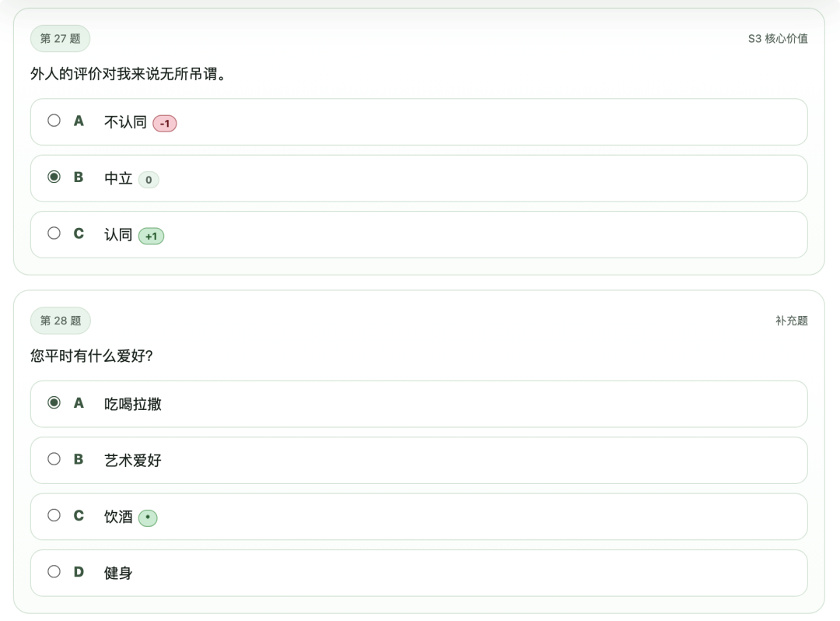Click the 0 score badge beside 中立
The width and height of the screenshot is (840, 621).
point(149,180)
